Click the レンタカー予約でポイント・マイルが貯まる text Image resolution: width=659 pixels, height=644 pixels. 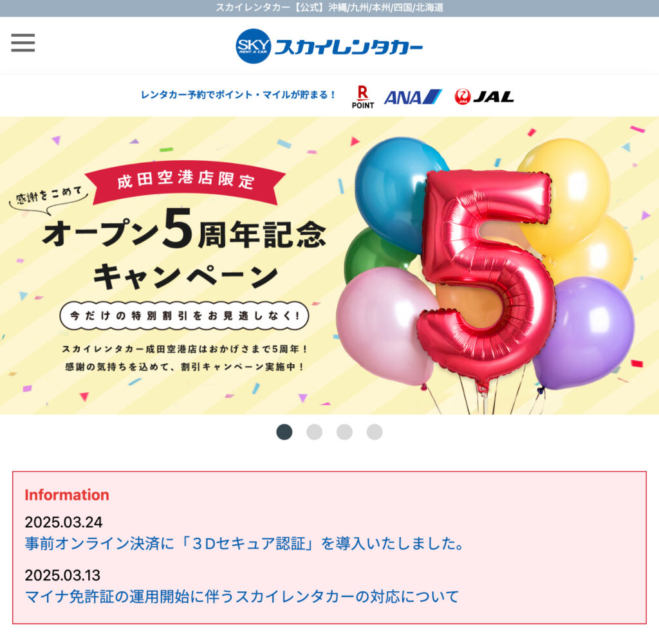pyautogui.click(x=238, y=95)
